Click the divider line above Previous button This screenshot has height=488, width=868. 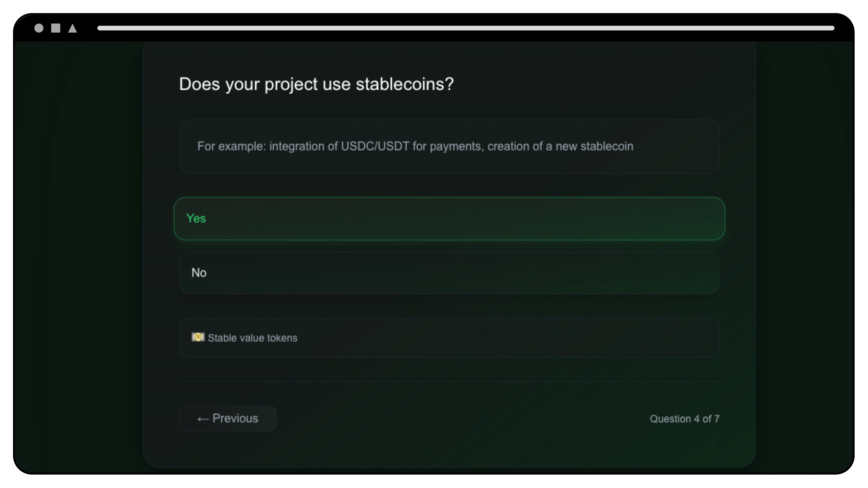(449, 381)
